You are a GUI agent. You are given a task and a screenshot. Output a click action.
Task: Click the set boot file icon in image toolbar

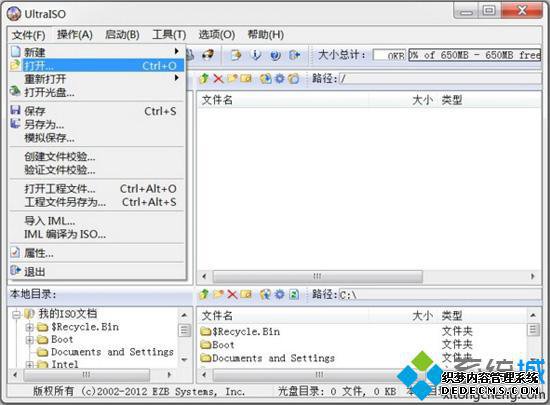click(266, 79)
